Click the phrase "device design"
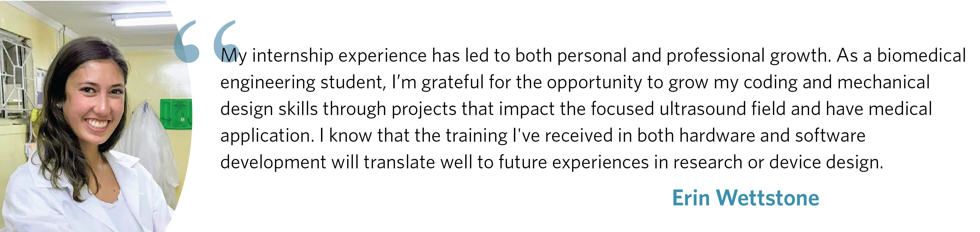980x232 pixels. point(826,163)
